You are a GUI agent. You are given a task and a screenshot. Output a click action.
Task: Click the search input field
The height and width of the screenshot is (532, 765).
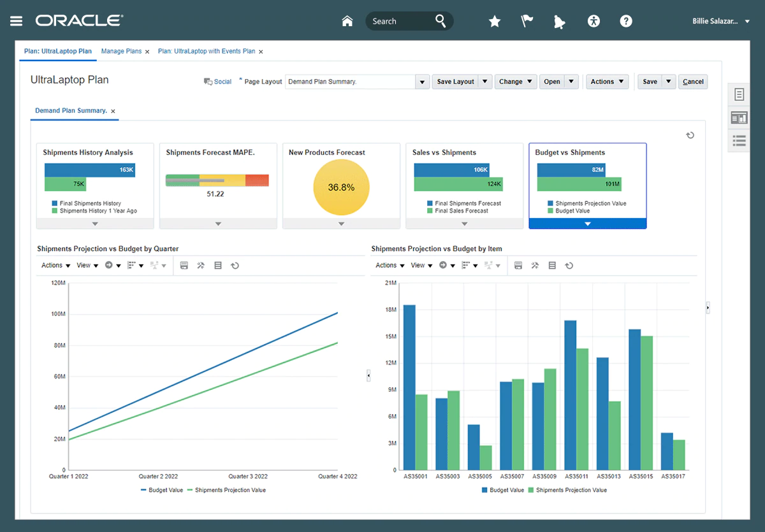tap(400, 21)
